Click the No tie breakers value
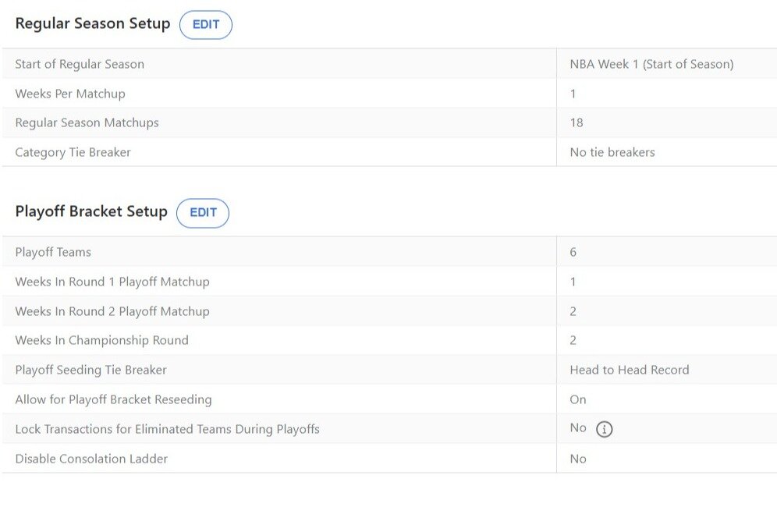The image size is (777, 532). [612, 152]
